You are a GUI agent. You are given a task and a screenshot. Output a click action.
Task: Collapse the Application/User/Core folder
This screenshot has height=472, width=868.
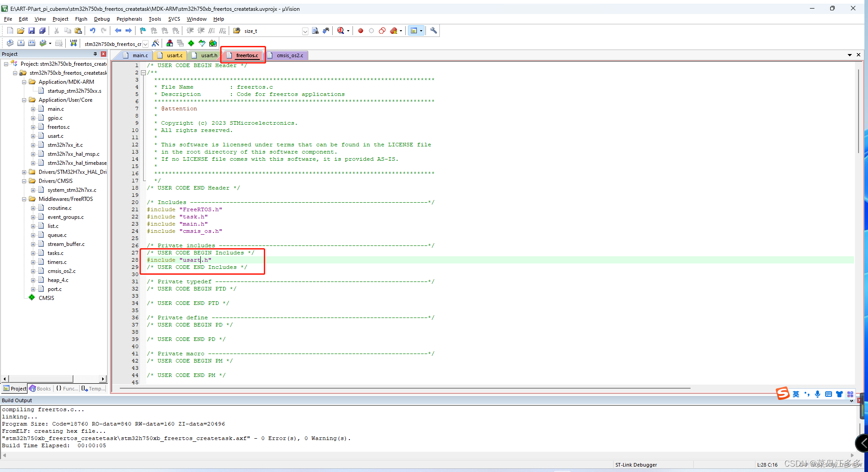[24, 100]
